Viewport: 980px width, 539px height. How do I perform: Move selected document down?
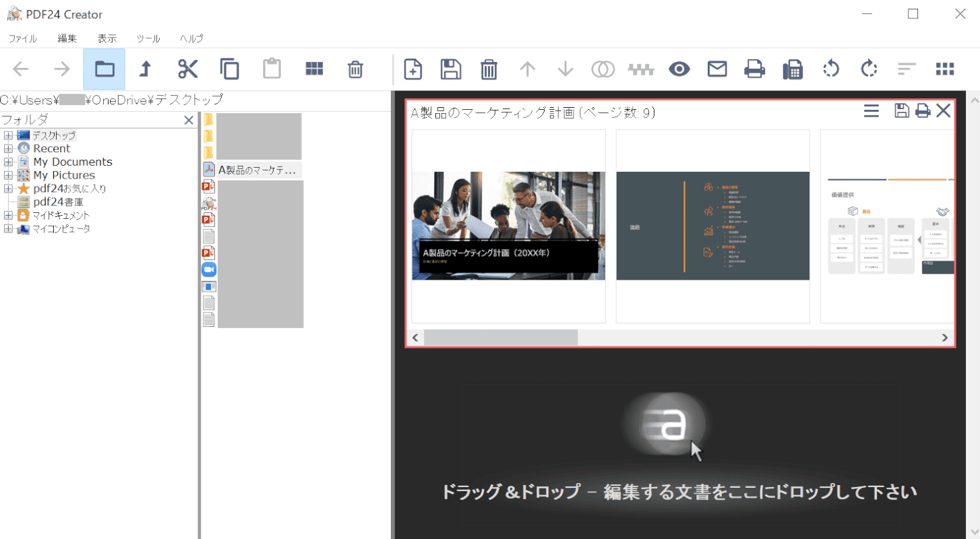click(565, 69)
